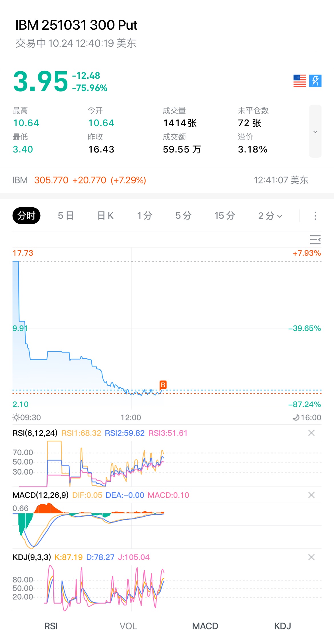Open the 2分 interval dropdown
Image resolution: width=334 pixels, height=644 pixels.
[x=270, y=216]
